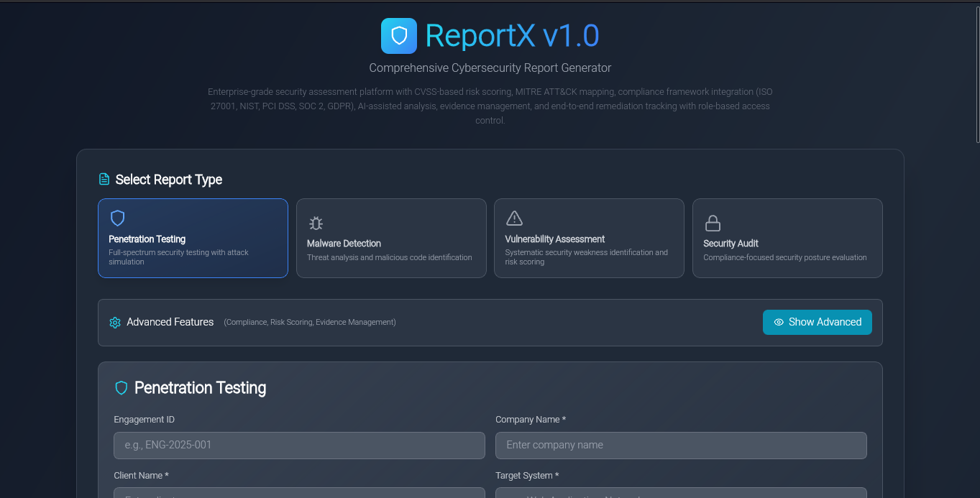980x498 pixels.
Task: Click the warning triangle icon on Vulnerability Assessment
Action: [514, 218]
